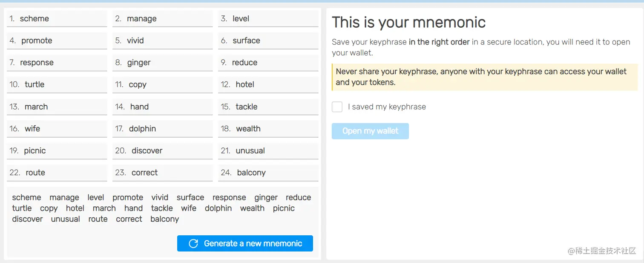Click the yellow 'Never share your keyphrase' warning

pyautogui.click(x=484, y=77)
